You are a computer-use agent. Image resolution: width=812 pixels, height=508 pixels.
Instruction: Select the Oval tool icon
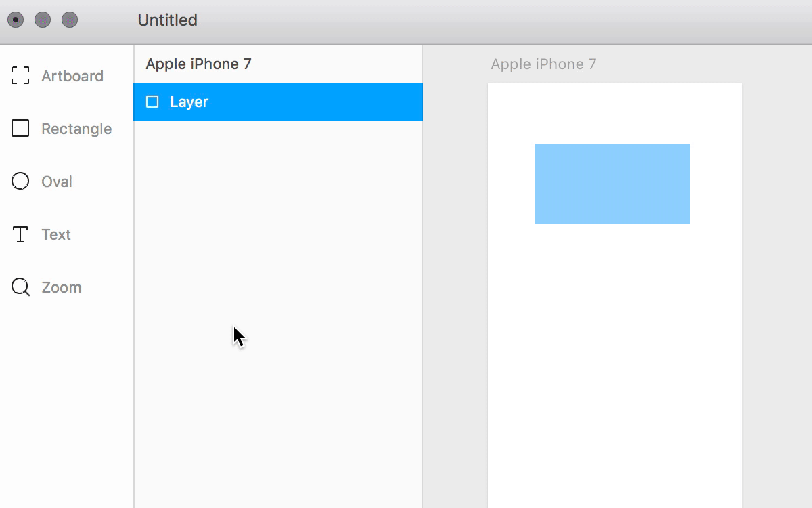pyautogui.click(x=20, y=181)
